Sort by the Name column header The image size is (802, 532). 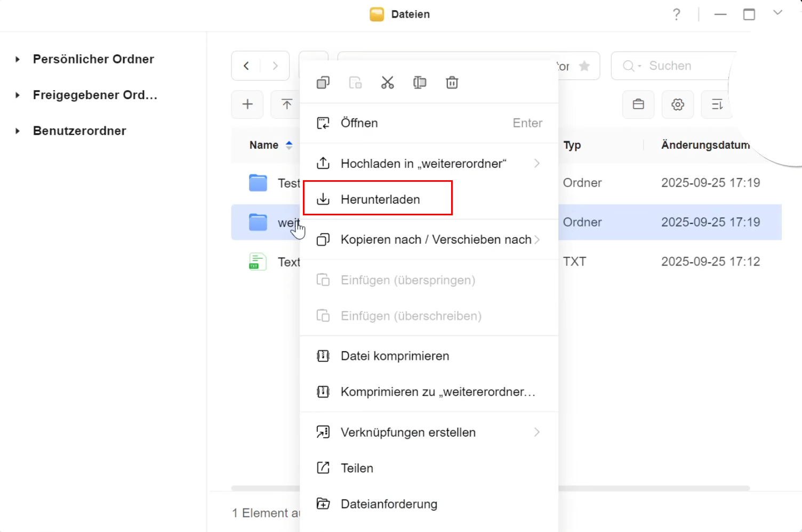pos(264,145)
